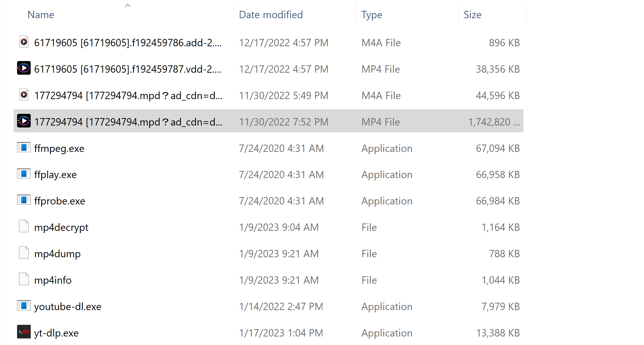The width and height of the screenshot is (644, 345).
Task: Click the highlighted 177294794 MP4 file icon
Action: 24,121
